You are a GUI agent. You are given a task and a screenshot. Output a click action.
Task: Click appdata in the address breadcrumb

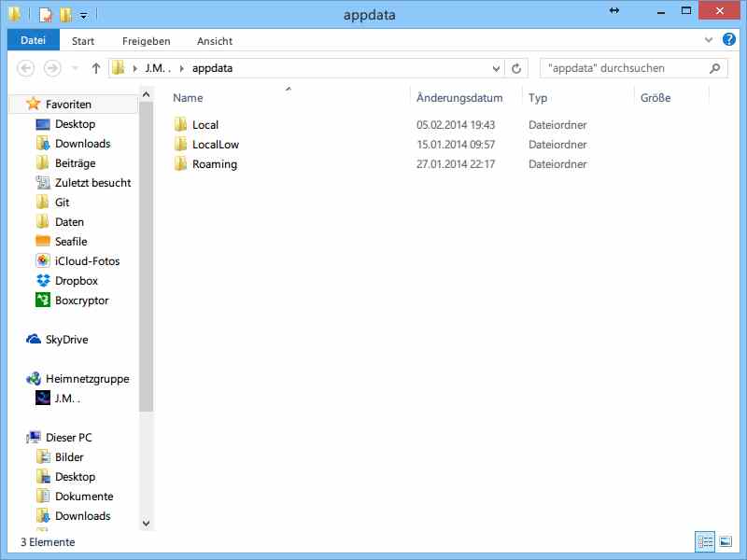coord(213,68)
